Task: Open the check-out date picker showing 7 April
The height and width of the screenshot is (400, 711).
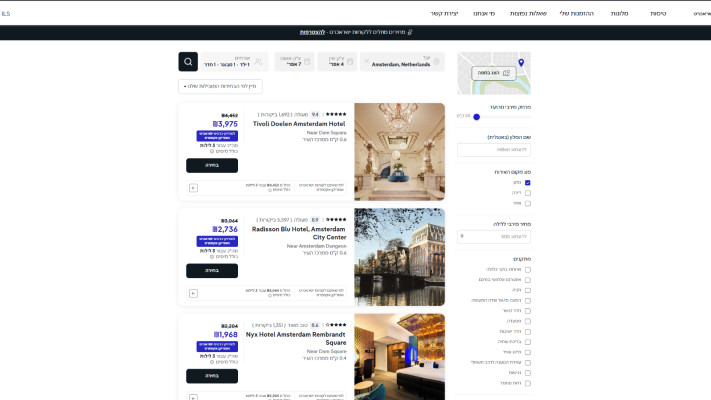Action: point(294,62)
